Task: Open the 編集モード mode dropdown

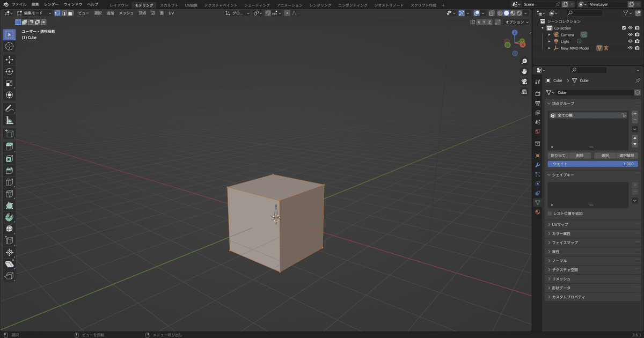Action: (x=33, y=13)
